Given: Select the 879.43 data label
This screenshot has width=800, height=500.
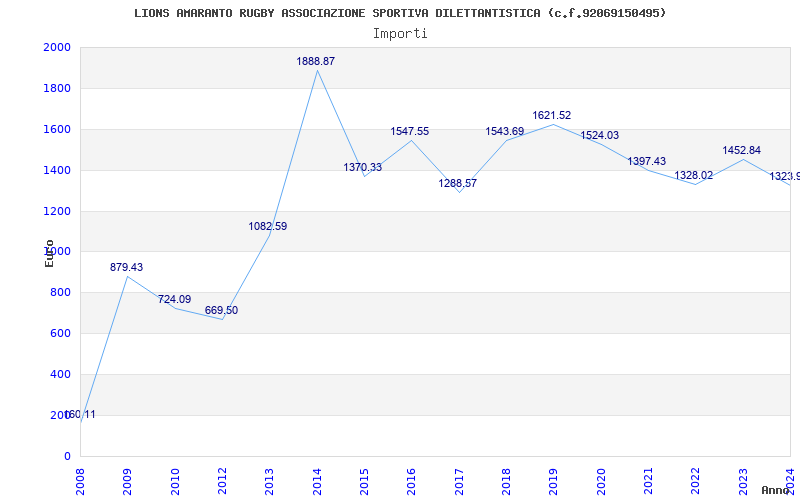Looking at the screenshot, I should pyautogui.click(x=127, y=267).
